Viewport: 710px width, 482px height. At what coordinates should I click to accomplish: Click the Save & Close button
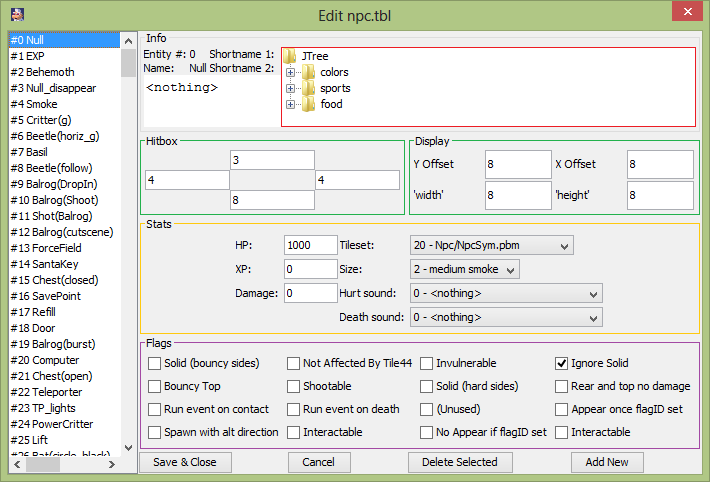(185, 462)
